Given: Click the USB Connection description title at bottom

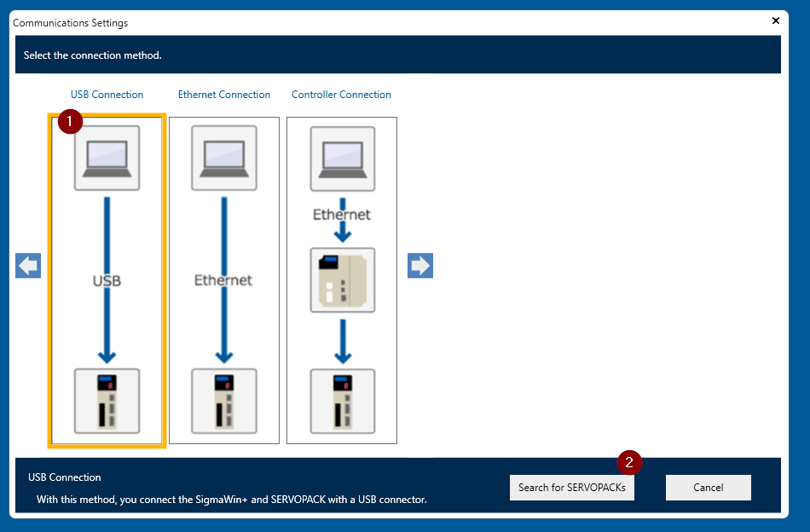Looking at the screenshot, I should (x=65, y=477).
